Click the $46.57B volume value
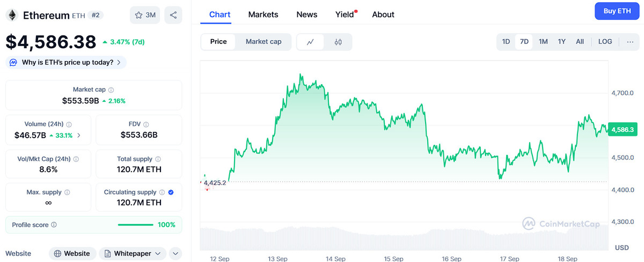The width and height of the screenshot is (644, 262). (31, 136)
